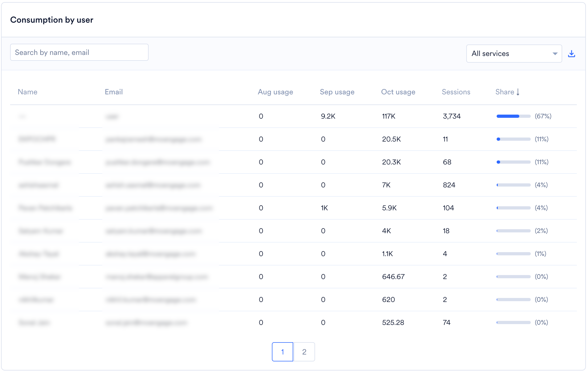Click the 646.67 Oct usage cell
588x371 pixels.
coord(393,277)
